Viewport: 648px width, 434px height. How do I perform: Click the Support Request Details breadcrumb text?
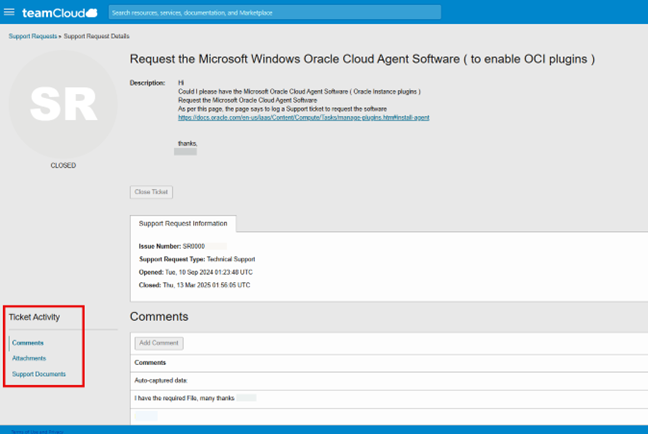coord(96,36)
